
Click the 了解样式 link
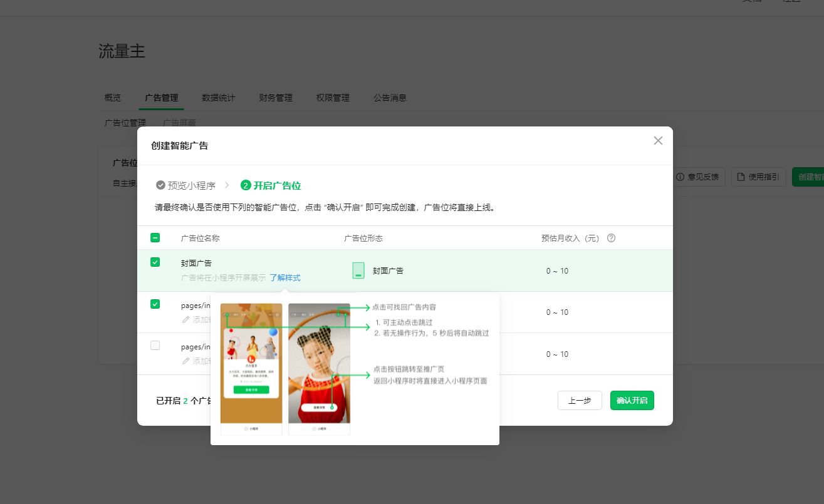tap(285, 277)
